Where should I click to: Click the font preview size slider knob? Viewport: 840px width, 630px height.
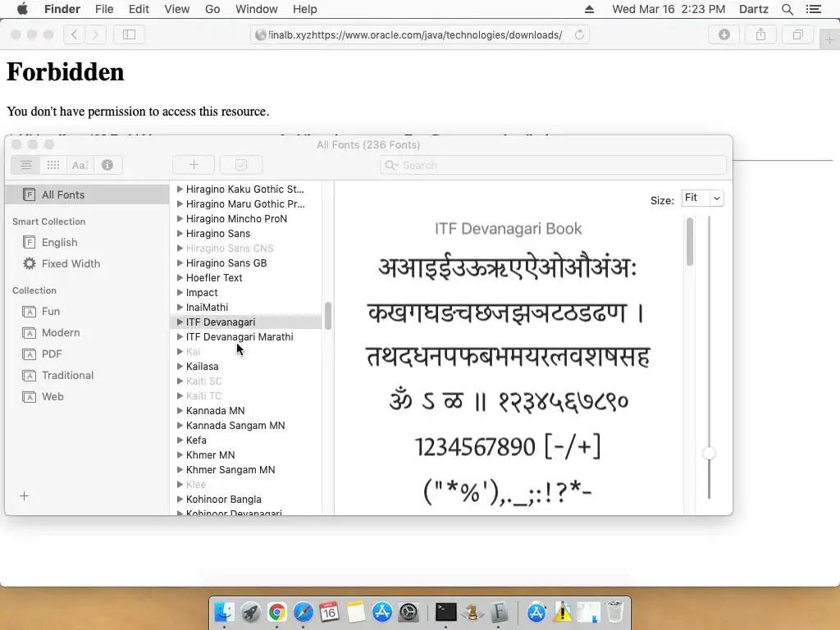(709, 454)
